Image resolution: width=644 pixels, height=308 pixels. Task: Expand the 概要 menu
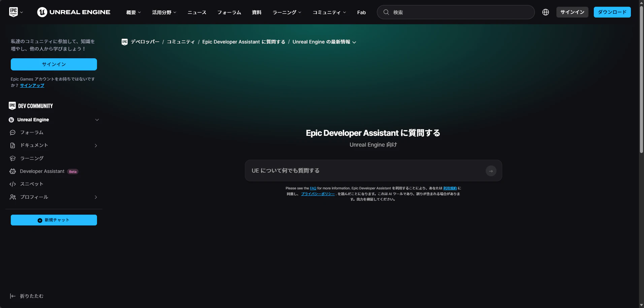coord(134,12)
